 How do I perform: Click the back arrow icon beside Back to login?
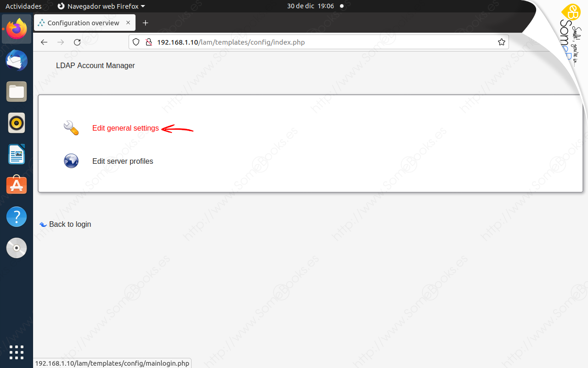(43, 224)
